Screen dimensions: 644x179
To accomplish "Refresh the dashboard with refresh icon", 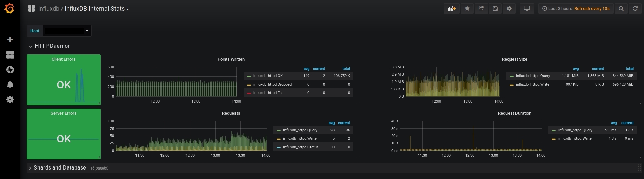I will (635, 9).
